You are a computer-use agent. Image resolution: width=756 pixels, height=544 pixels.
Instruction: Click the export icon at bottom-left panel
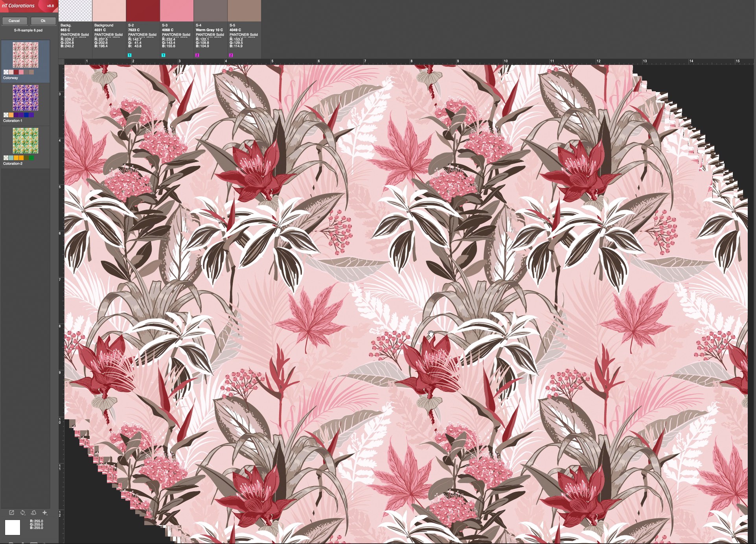11,513
